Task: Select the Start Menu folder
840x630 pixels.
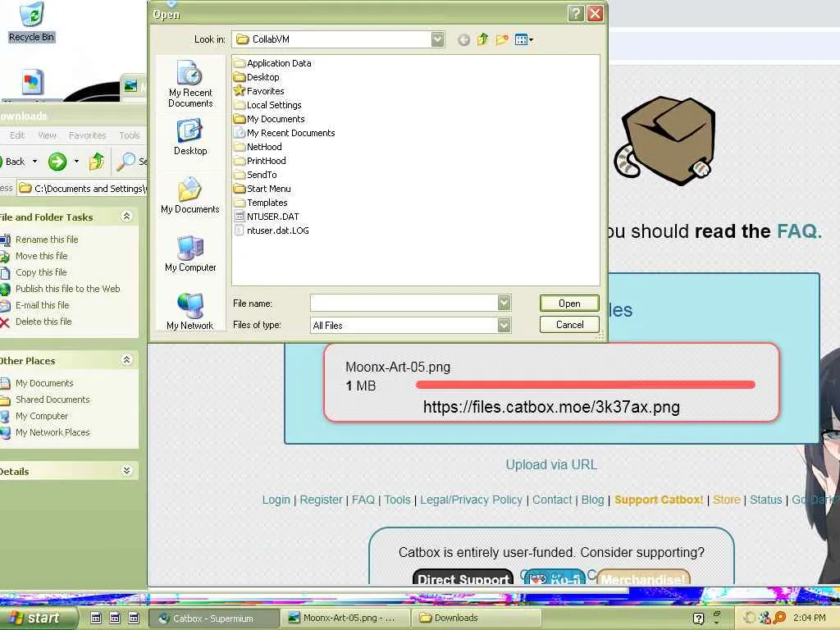Action: click(x=262, y=189)
